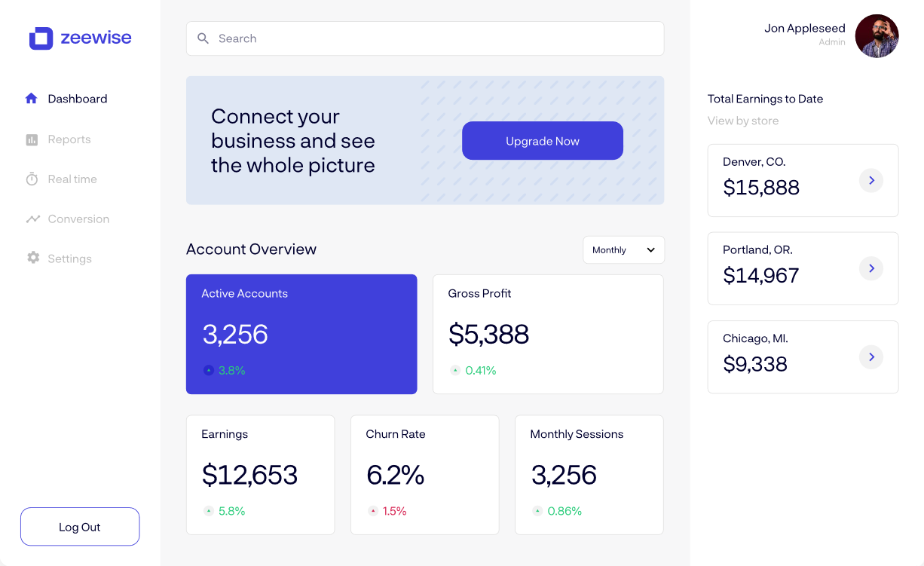Open the Reports menu item
The width and height of the screenshot is (924, 566).
click(x=69, y=139)
